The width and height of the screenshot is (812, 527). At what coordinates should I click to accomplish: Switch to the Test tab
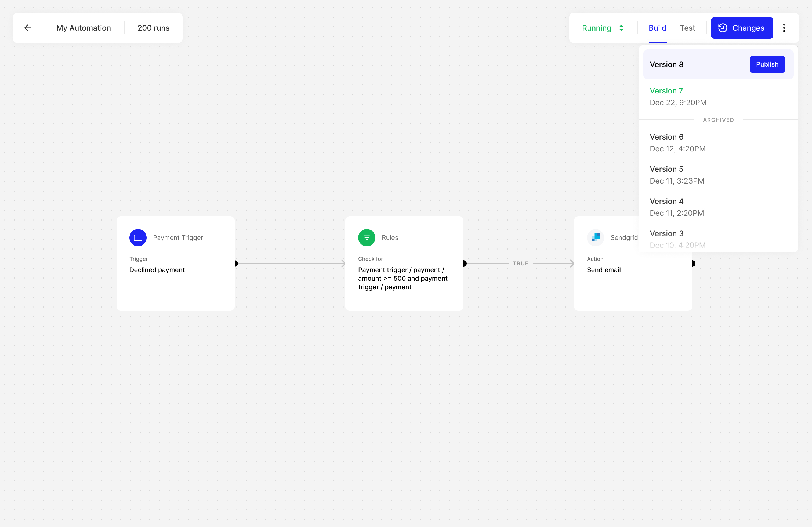pos(687,28)
